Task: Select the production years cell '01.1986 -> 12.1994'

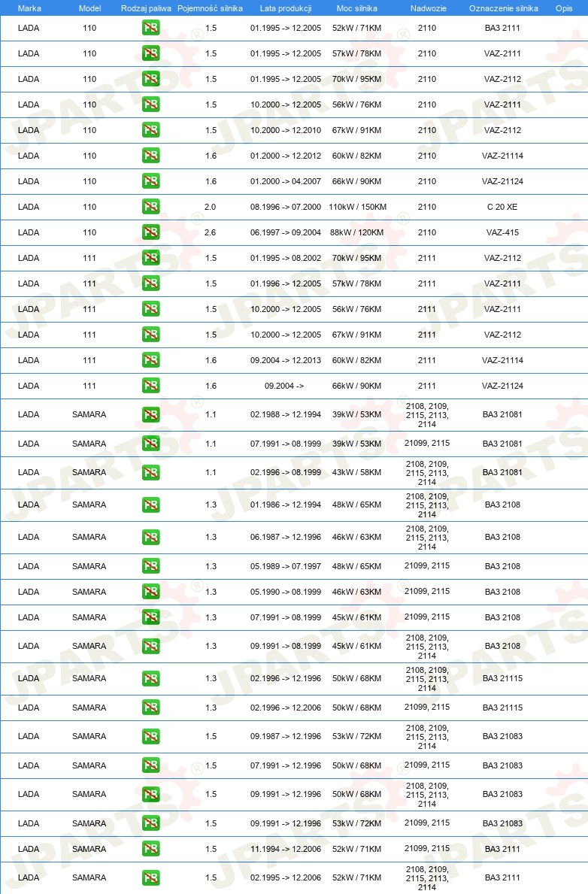Action: coord(286,505)
